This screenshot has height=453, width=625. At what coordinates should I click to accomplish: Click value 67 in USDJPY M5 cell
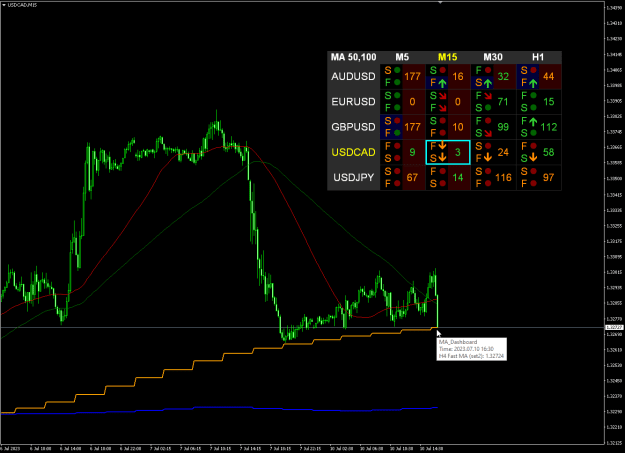click(412, 177)
